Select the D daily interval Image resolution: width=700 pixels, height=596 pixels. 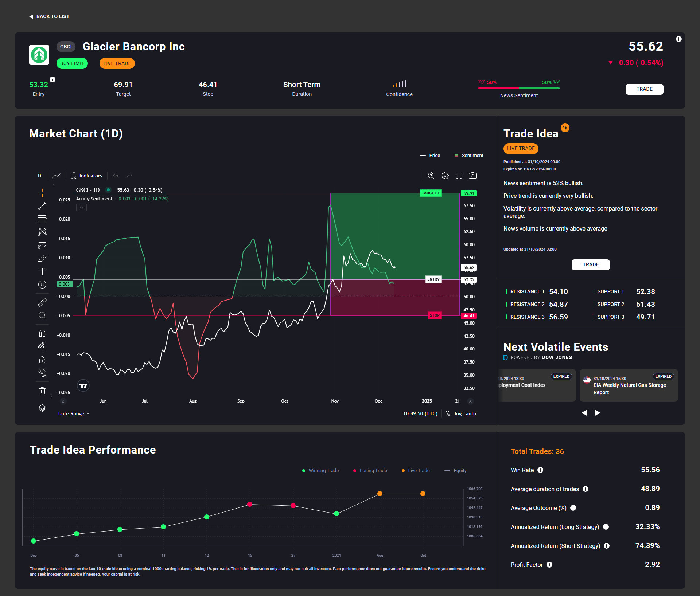[40, 176]
